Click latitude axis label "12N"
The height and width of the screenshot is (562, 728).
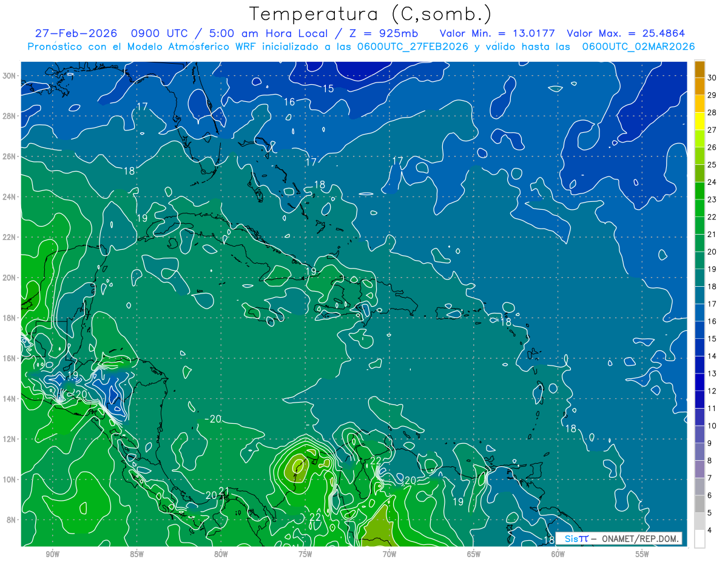point(10,439)
